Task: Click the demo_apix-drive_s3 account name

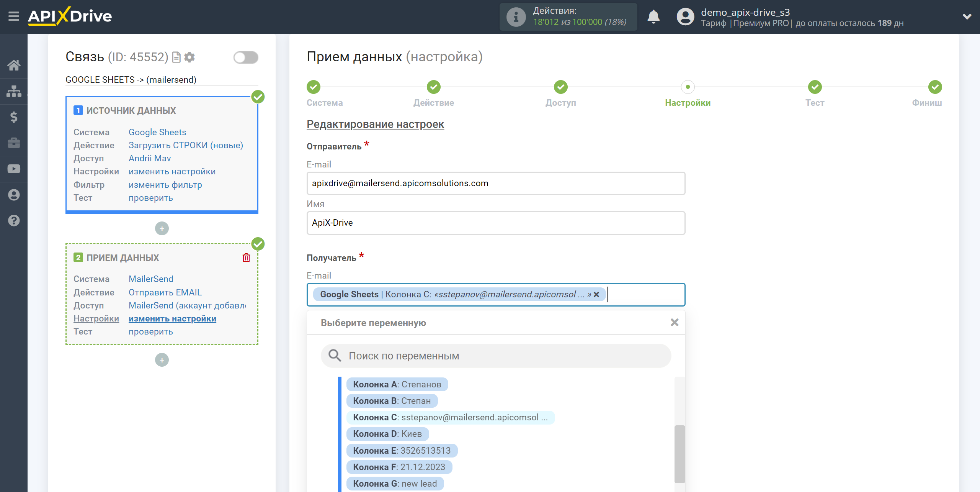Action: (x=745, y=12)
